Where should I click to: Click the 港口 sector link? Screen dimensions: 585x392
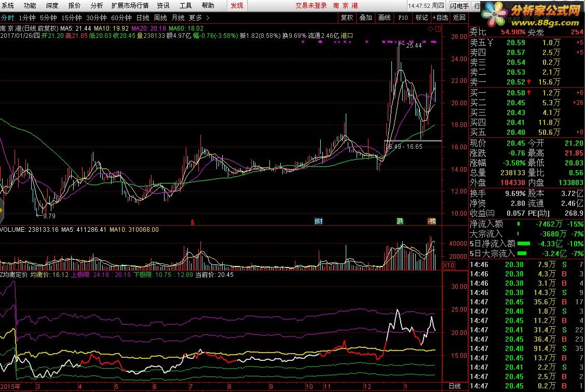tap(347, 36)
